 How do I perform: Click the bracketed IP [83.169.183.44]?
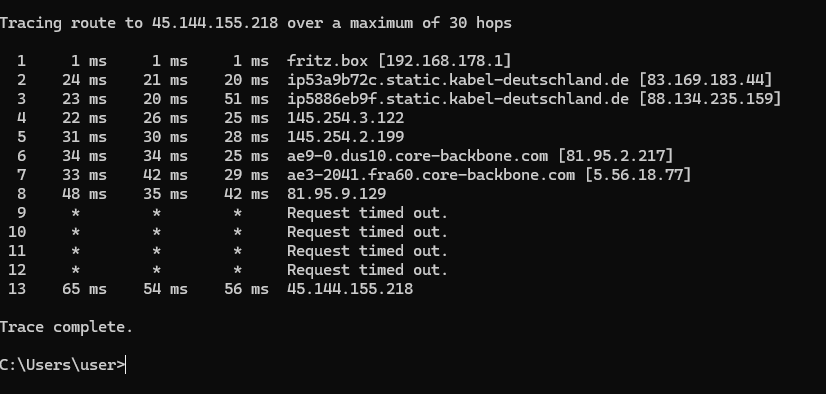point(705,80)
